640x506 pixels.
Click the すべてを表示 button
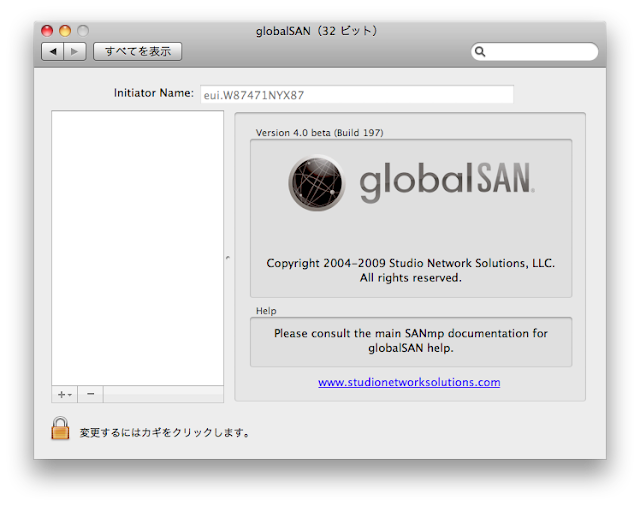click(138, 51)
